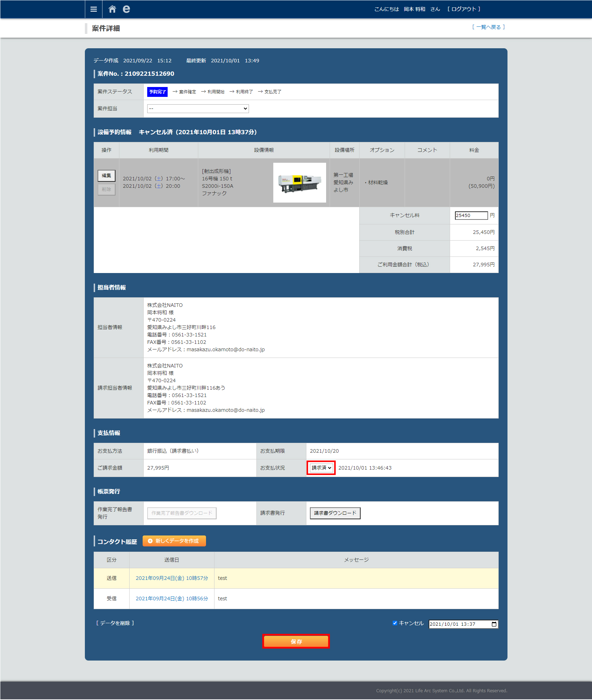The height and width of the screenshot is (700, 592).
Task: Click the injection molding machine thumbnail
Action: point(299,182)
